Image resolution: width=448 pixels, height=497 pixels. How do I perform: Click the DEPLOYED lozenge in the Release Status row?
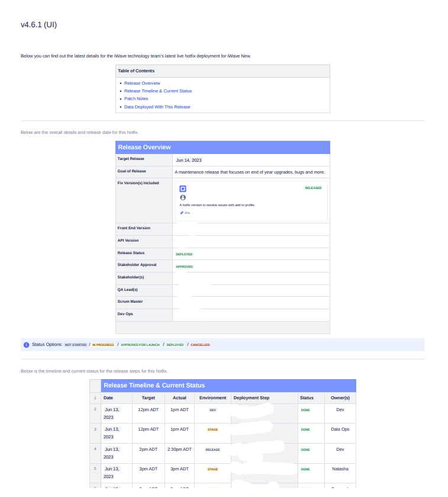coord(184,254)
